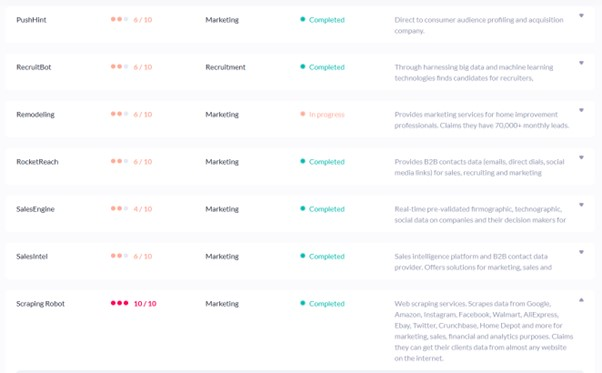Click the PushHint rating dots icon

tap(119, 19)
